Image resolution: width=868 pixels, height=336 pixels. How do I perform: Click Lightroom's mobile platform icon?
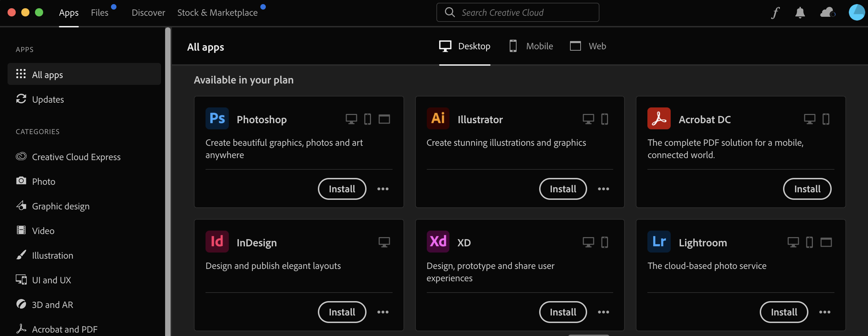click(x=809, y=242)
